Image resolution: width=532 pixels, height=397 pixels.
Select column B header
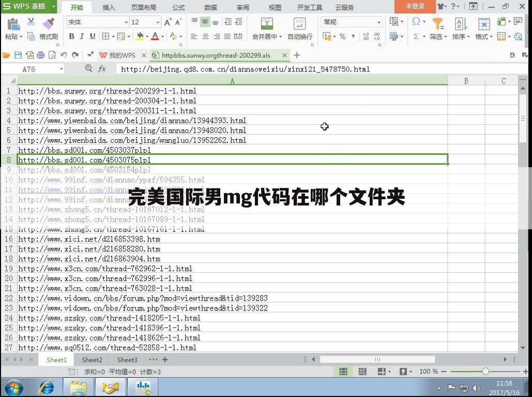point(466,81)
